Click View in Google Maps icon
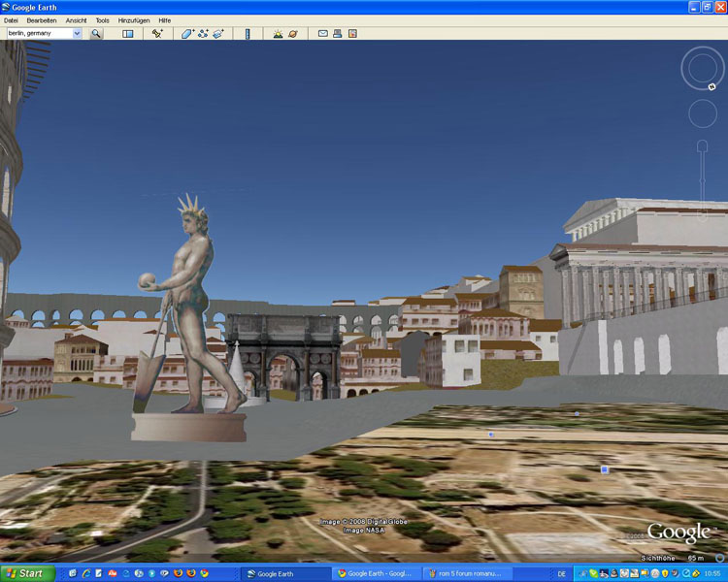Screen dimensions: 728x582 click(353, 33)
